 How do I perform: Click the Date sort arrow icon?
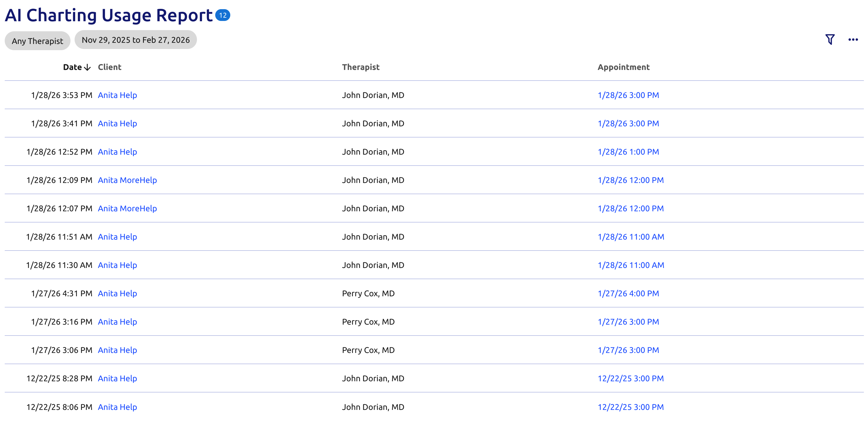[x=87, y=68]
